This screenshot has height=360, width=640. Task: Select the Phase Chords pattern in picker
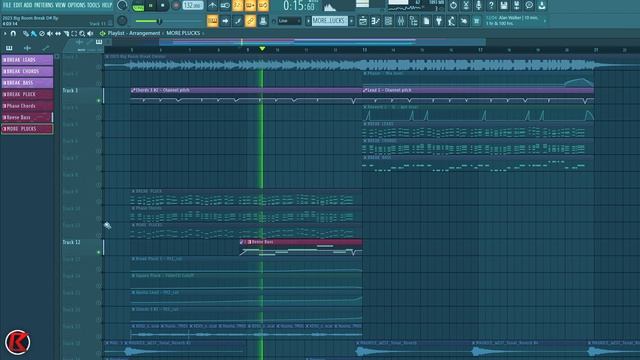[27, 106]
